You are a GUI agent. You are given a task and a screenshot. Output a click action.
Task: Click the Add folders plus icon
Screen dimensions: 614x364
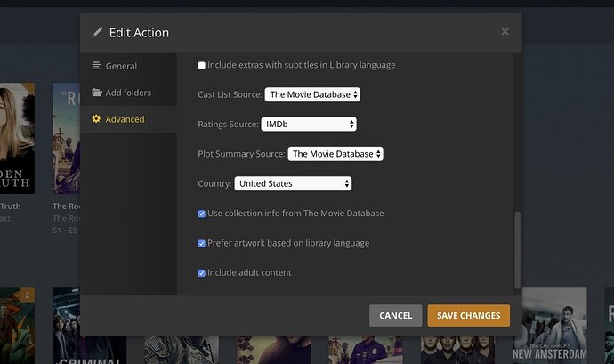(96, 93)
